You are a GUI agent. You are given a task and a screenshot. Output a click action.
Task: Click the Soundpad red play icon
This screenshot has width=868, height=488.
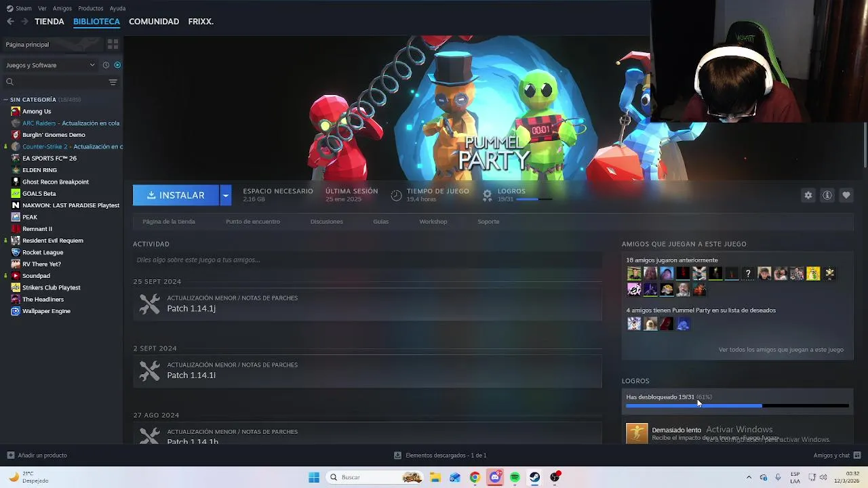(x=16, y=276)
